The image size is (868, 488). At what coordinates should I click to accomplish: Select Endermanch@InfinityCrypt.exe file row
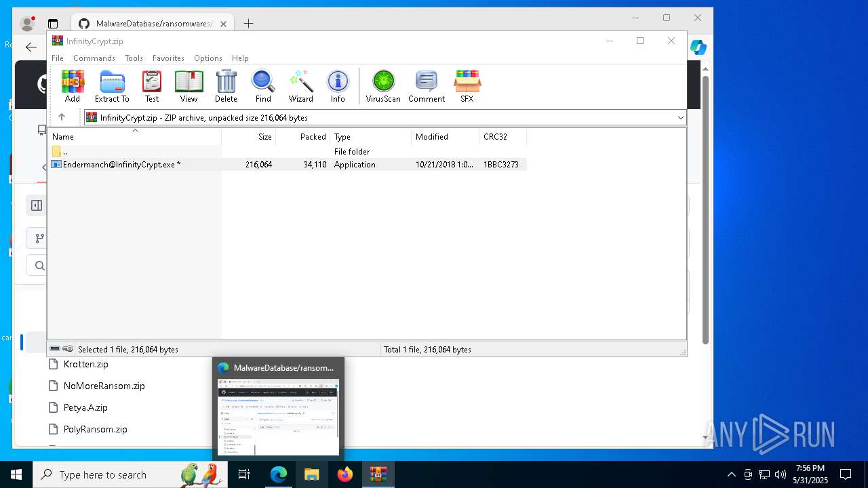288,164
